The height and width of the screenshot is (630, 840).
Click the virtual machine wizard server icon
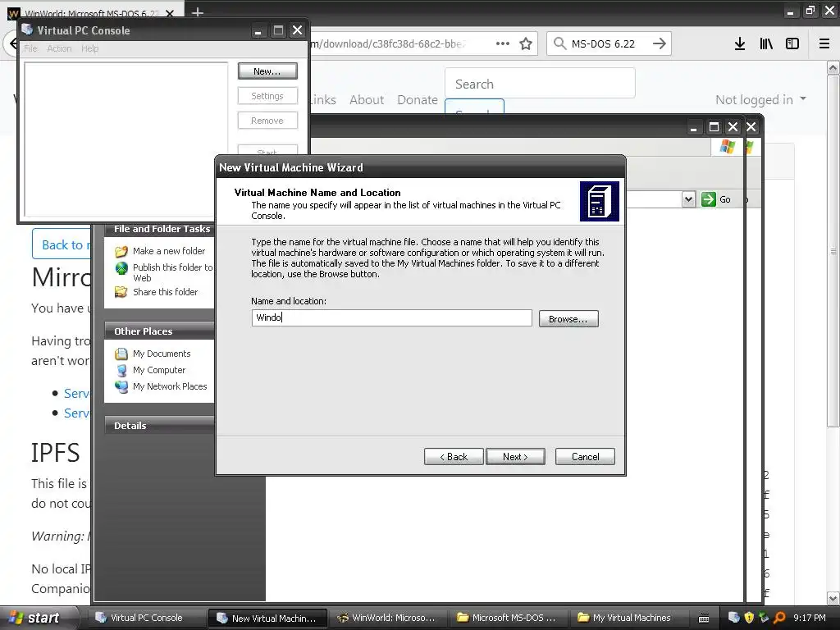pos(600,202)
